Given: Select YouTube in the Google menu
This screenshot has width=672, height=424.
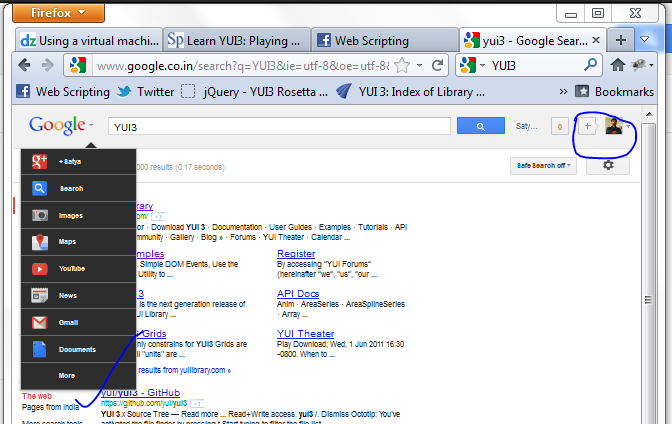Looking at the screenshot, I should click(x=78, y=269).
